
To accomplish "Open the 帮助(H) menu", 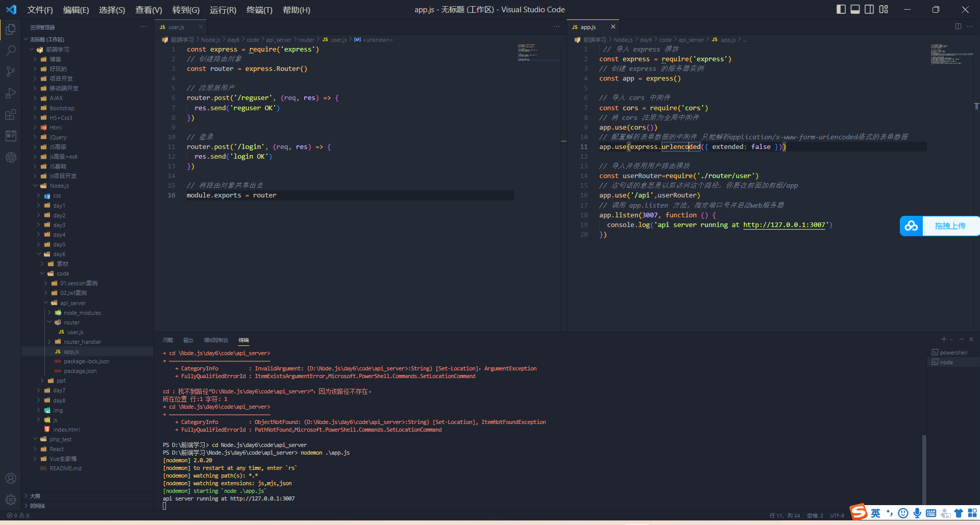I will [296, 10].
